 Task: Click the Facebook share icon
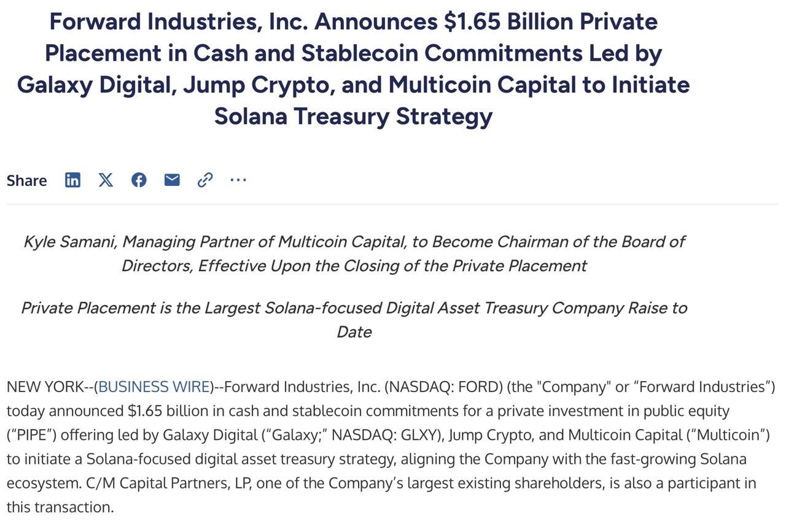[139, 180]
